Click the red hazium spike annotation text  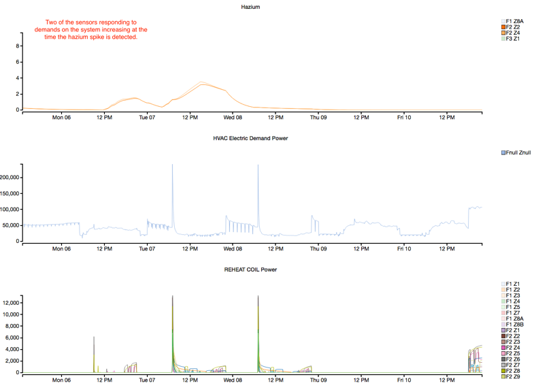[x=90, y=30]
